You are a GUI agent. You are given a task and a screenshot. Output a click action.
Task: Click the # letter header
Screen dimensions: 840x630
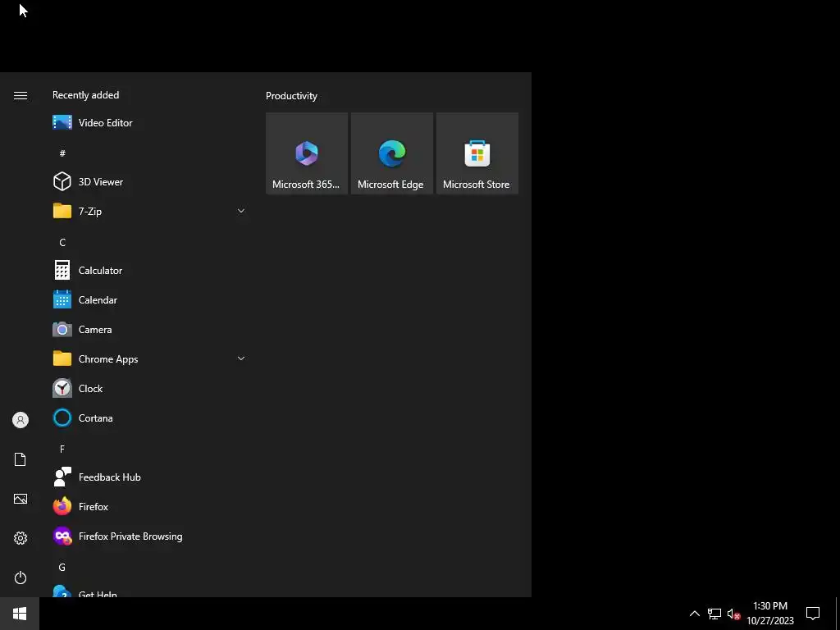coord(62,153)
